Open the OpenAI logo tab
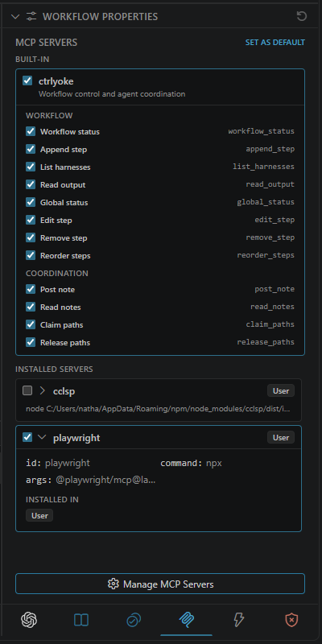The width and height of the screenshot is (322, 644). (x=29, y=620)
